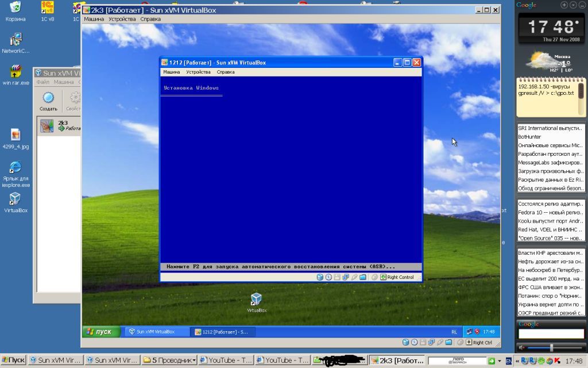This screenshot has width=588, height=368.
Task: Open Устройства menu in 2k3 window
Action: pos(122,19)
